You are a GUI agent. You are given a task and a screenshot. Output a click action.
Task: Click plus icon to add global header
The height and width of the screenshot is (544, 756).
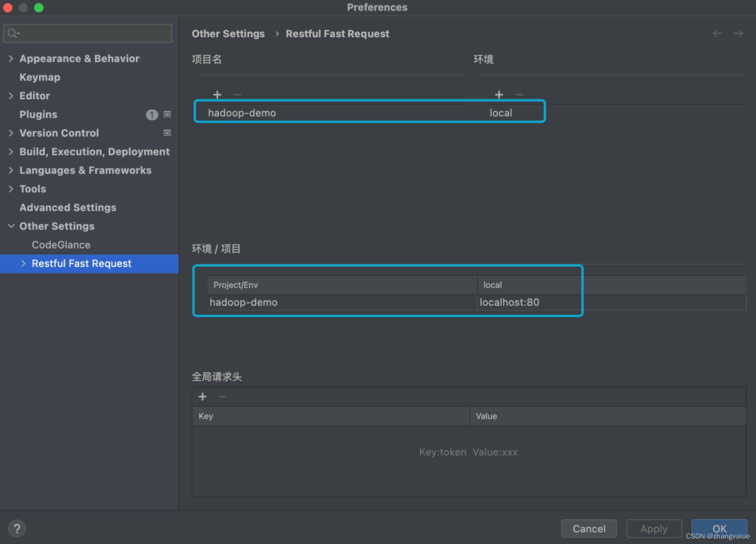[x=203, y=397]
